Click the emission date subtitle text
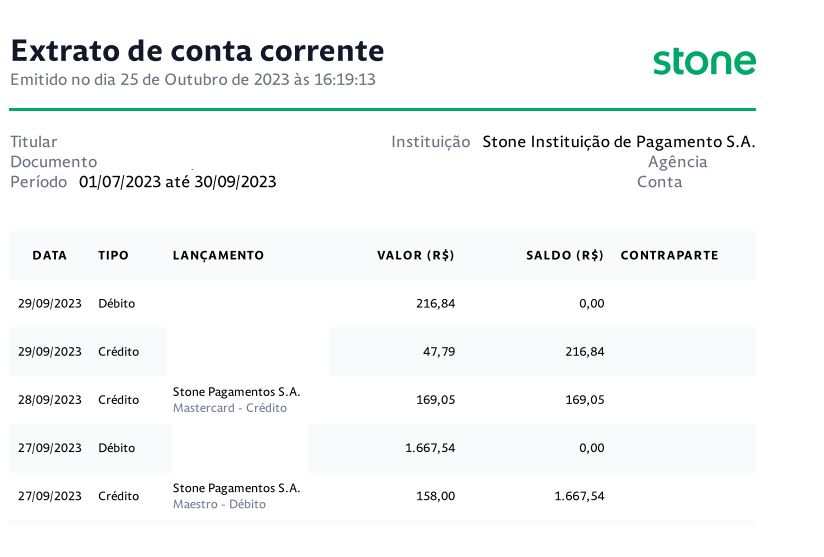 [193, 80]
